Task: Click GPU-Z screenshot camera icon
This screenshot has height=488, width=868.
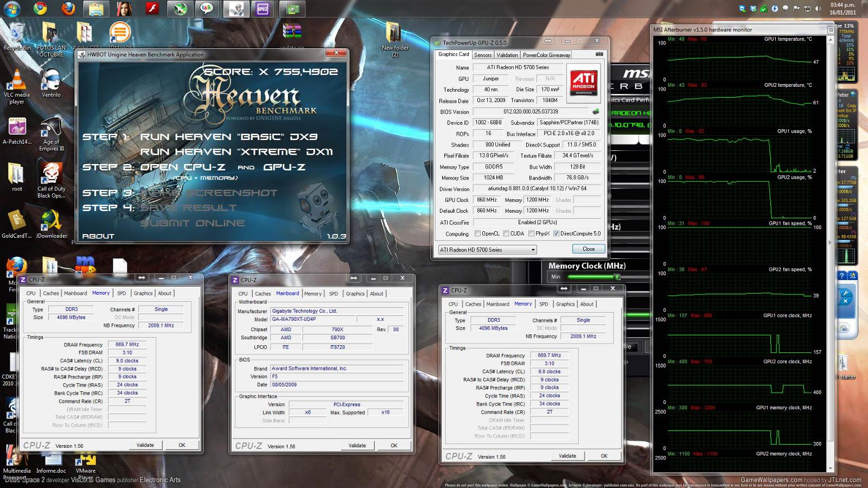Action: coord(599,54)
